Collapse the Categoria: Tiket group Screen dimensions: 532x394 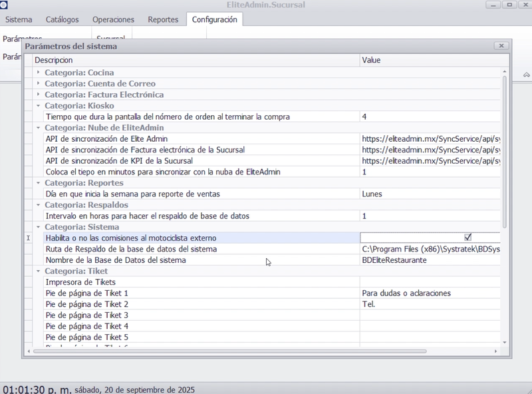click(x=39, y=271)
